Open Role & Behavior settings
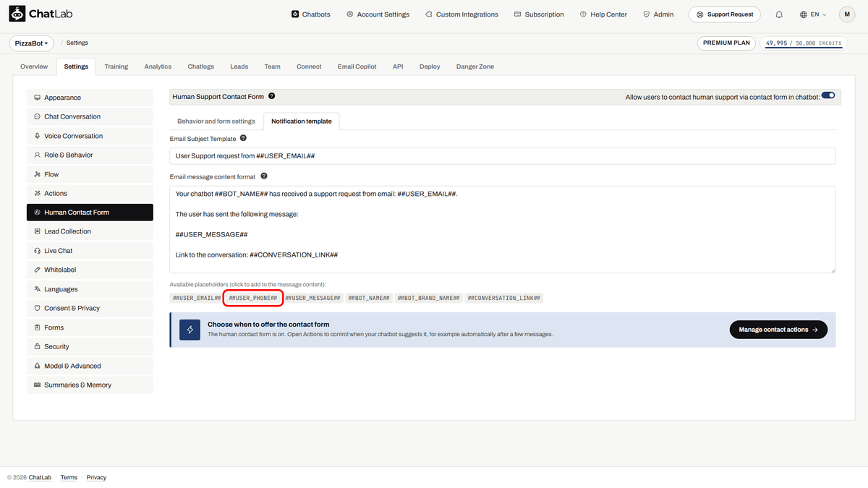 point(90,155)
